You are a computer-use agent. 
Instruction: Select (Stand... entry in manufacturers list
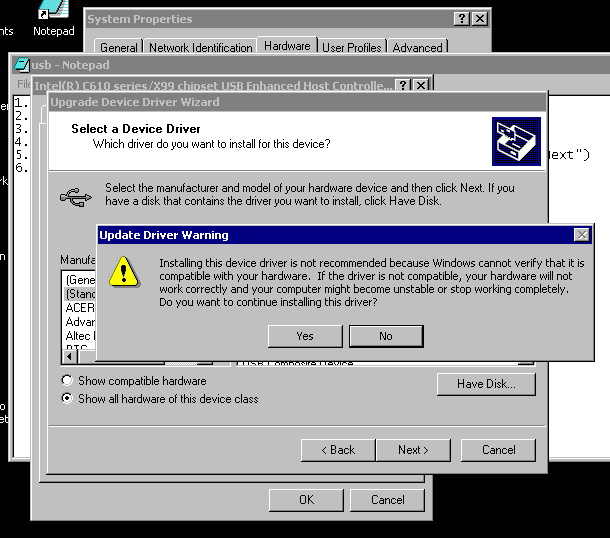(80, 294)
